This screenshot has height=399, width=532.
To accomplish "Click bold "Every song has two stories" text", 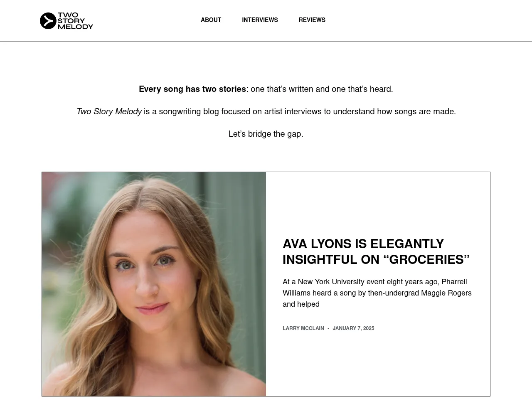I will pos(192,89).
